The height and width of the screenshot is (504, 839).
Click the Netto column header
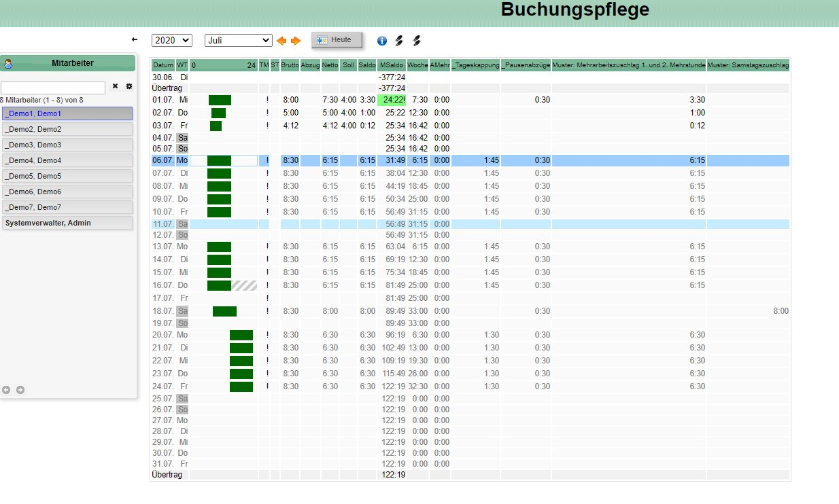point(330,66)
